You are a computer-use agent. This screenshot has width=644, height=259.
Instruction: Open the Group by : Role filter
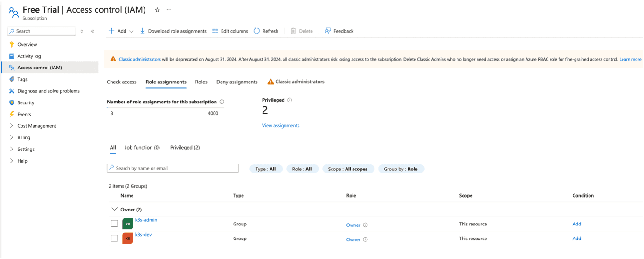(x=401, y=169)
